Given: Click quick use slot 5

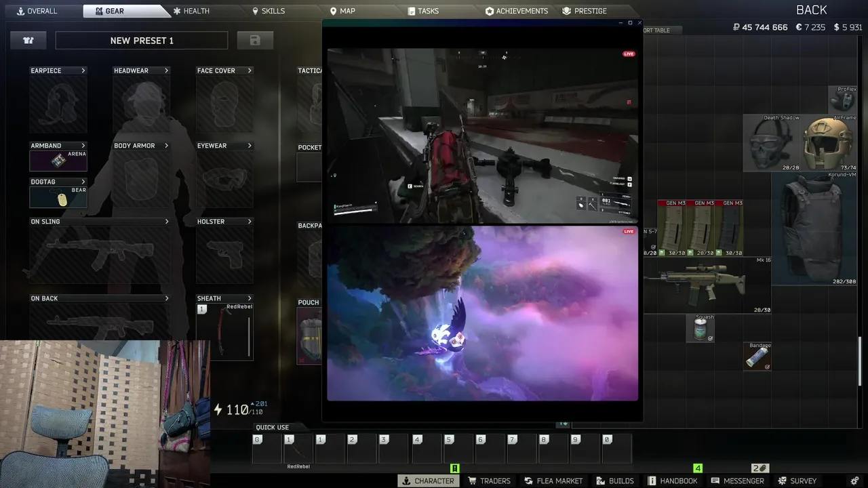Looking at the screenshot, I should pos(457,449).
